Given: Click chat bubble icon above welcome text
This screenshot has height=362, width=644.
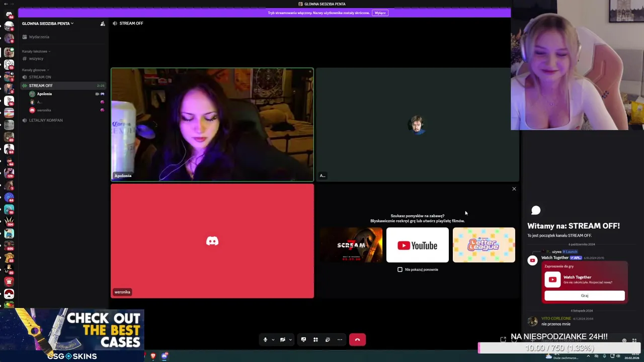Looking at the screenshot, I should [536, 210].
